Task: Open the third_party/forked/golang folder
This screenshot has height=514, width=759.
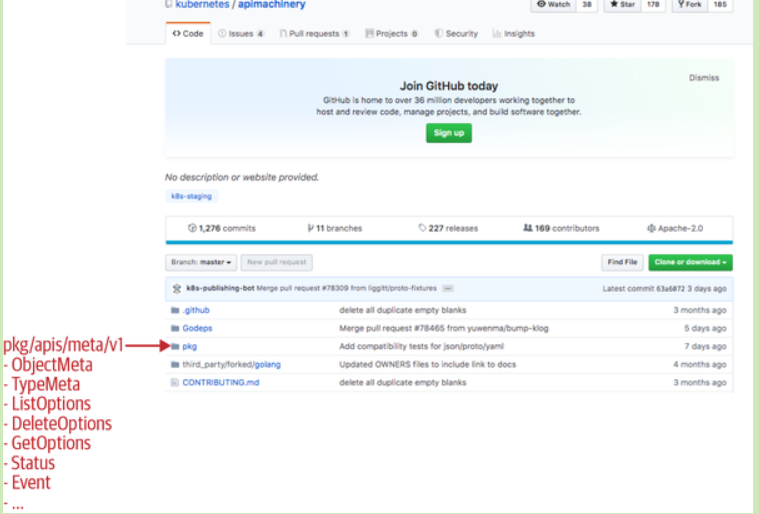Action: click(231, 364)
